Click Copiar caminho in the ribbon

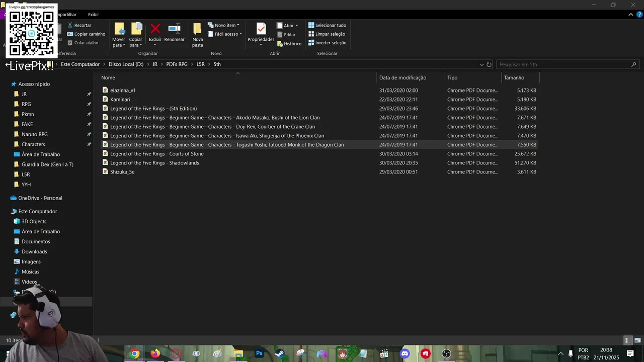coord(86,34)
